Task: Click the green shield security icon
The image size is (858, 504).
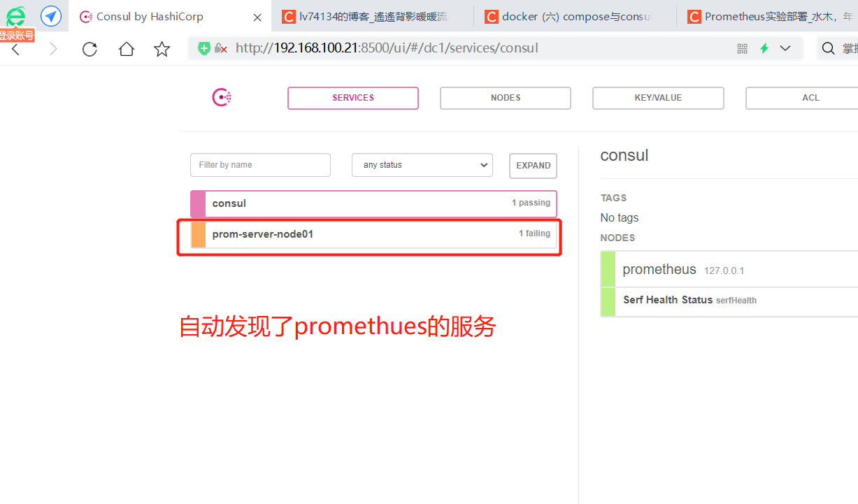Action: click(204, 48)
